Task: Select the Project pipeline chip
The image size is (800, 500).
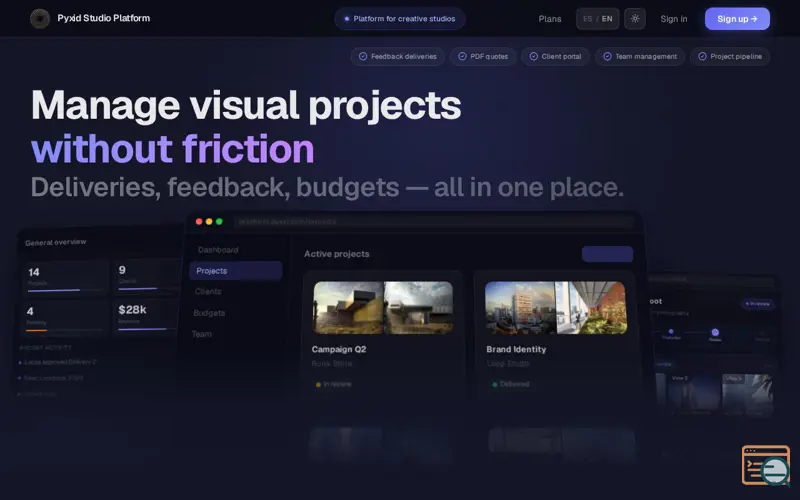Action: (730, 57)
